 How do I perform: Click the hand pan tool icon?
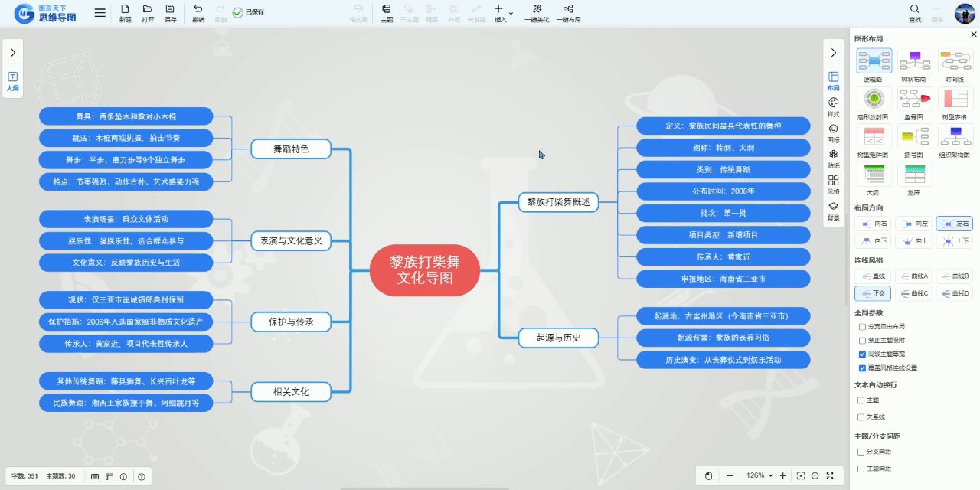708,476
